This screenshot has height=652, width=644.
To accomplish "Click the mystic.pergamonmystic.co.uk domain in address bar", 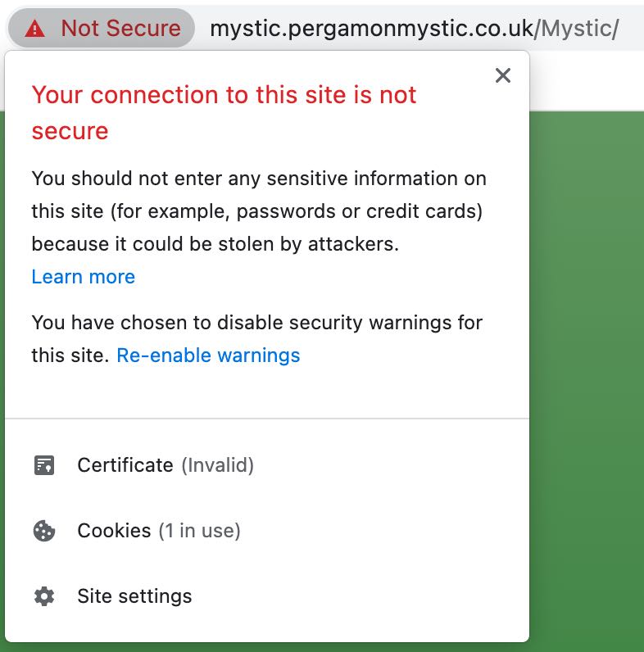I will (371, 29).
